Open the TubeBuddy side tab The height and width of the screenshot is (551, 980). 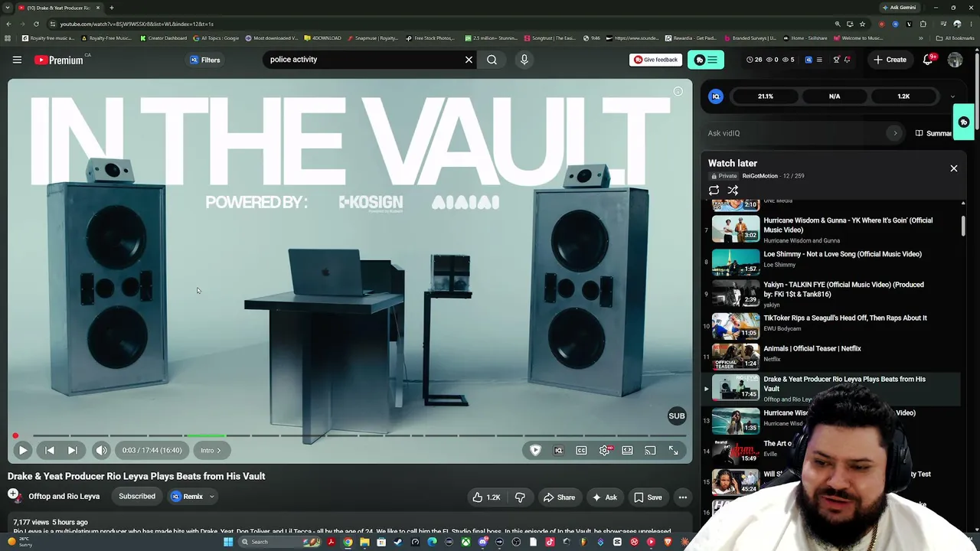click(x=964, y=122)
